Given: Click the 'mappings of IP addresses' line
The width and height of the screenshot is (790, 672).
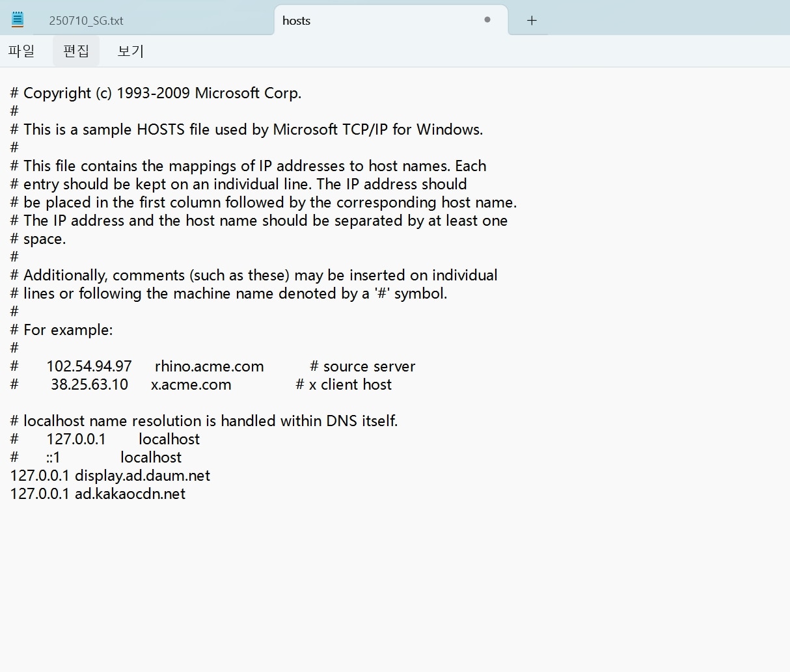Looking at the screenshot, I should pyautogui.click(x=249, y=166).
